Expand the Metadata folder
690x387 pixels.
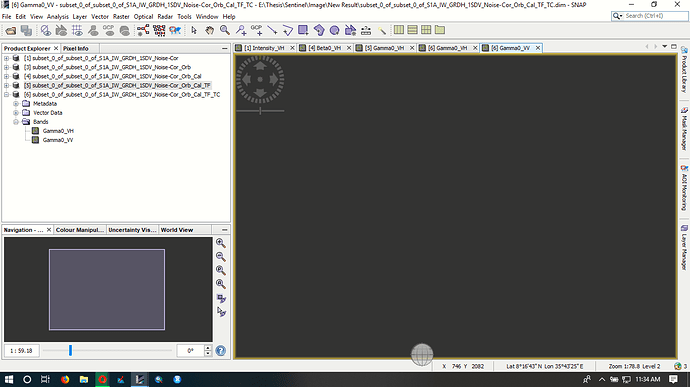click(16, 104)
